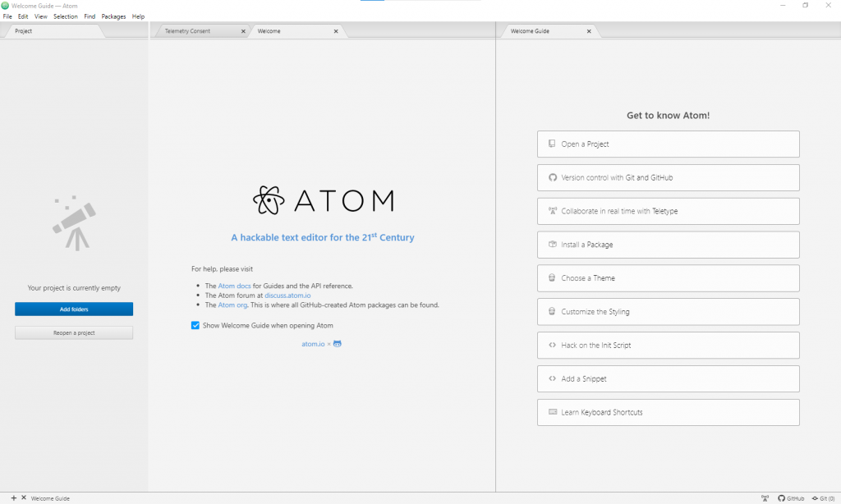
Task: Minimize the Atom window
Action: (783, 6)
